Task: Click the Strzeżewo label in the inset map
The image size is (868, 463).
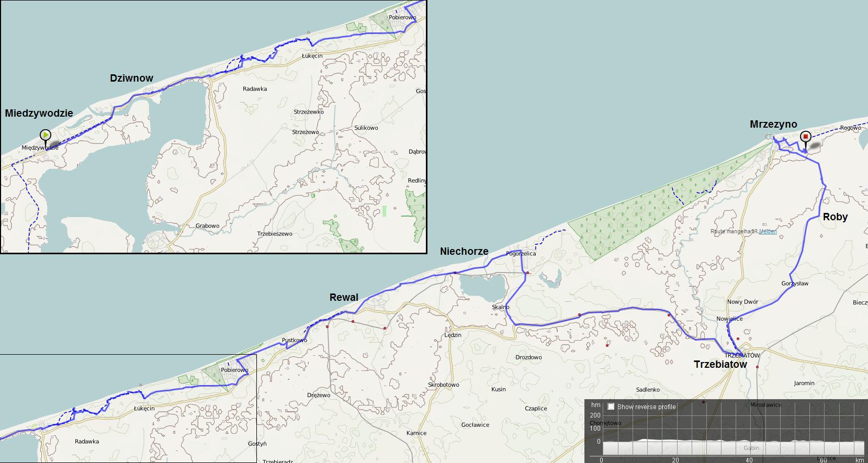Action: click(306, 132)
